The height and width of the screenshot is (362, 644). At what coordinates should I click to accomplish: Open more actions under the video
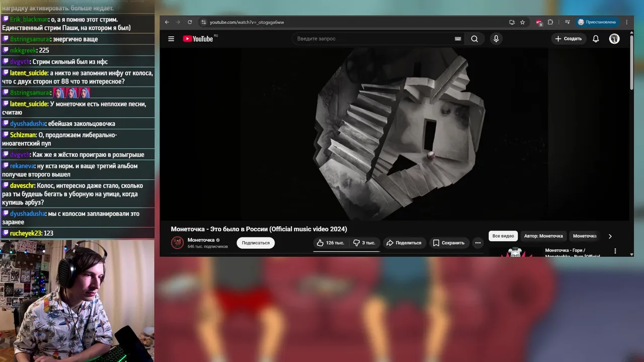pos(478,243)
